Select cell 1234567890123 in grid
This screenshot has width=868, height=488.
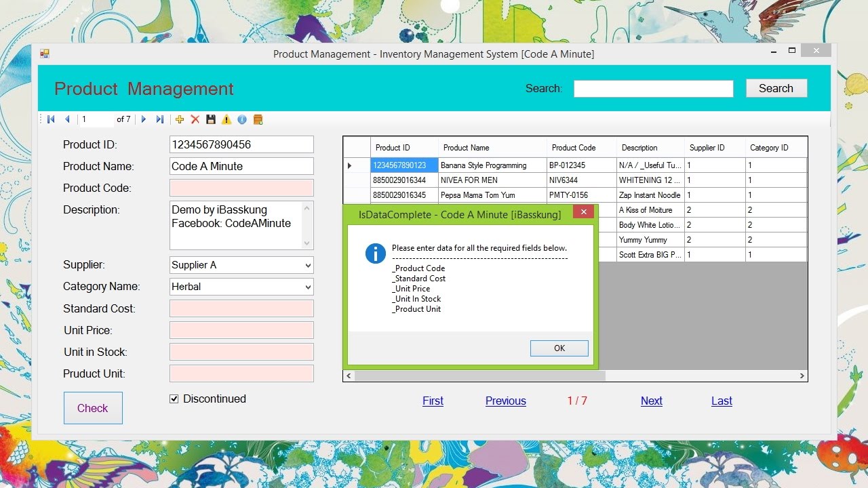[404, 165]
